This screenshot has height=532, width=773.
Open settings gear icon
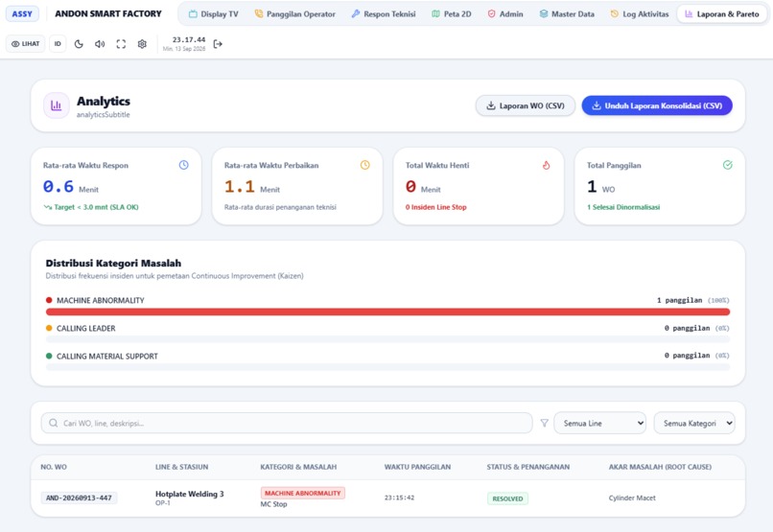[142, 44]
